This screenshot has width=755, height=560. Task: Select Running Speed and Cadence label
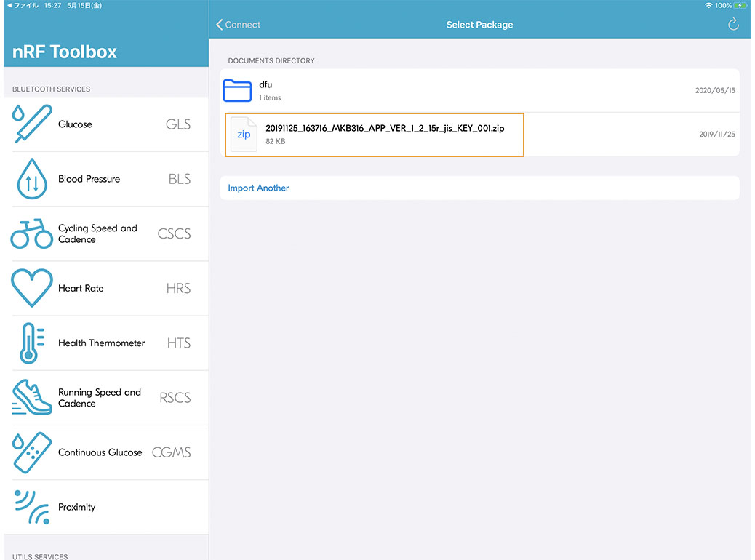(100, 398)
